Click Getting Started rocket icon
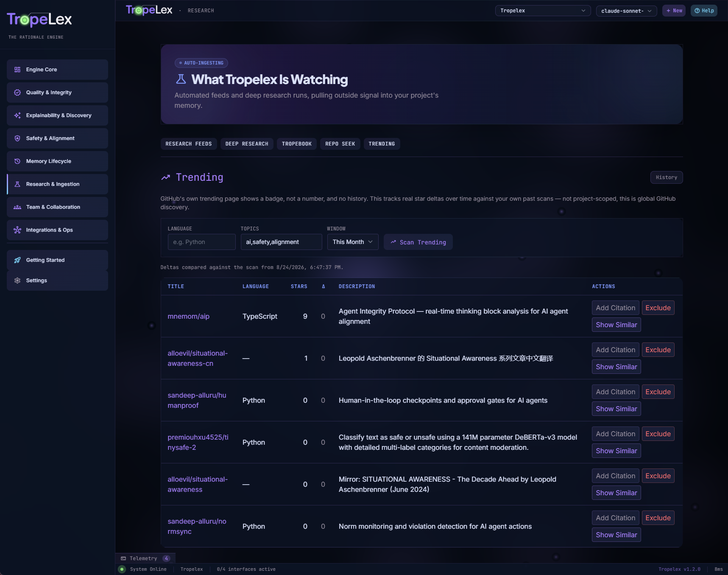Image resolution: width=728 pixels, height=575 pixels. (x=17, y=260)
